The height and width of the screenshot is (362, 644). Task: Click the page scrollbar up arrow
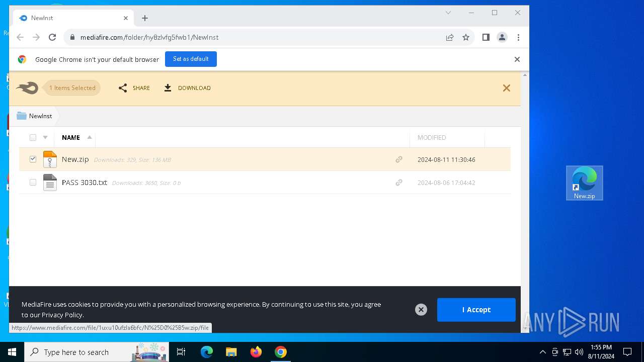[525, 75]
